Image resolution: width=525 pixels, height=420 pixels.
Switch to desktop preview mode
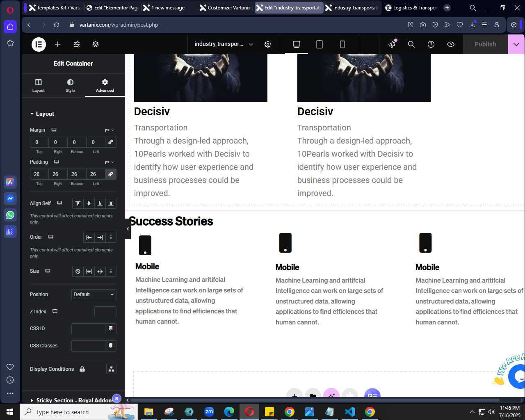coord(297,44)
